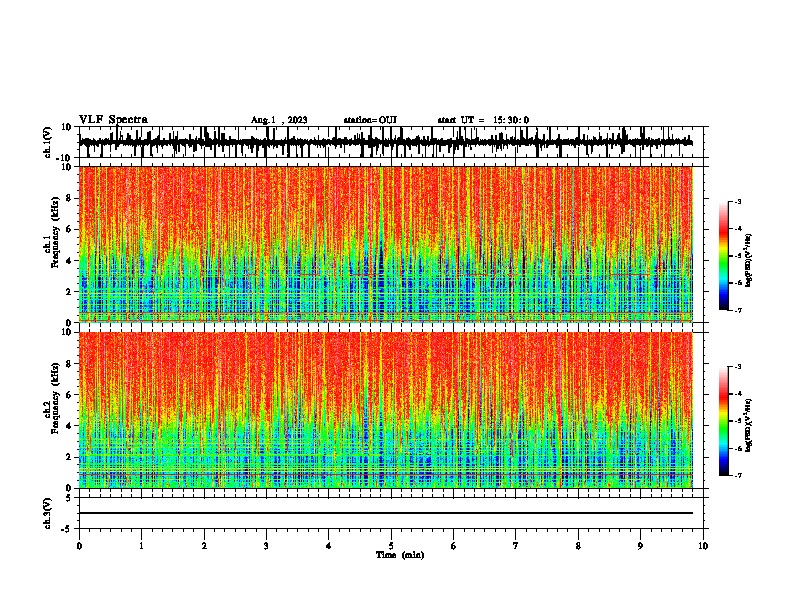This screenshot has width=792, height=612.
Task: Click inside the ch.2 spectrogram plot
Action: 386,410
